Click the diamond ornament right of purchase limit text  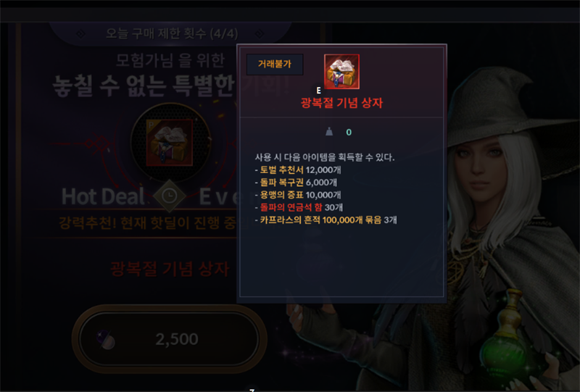[260, 34]
